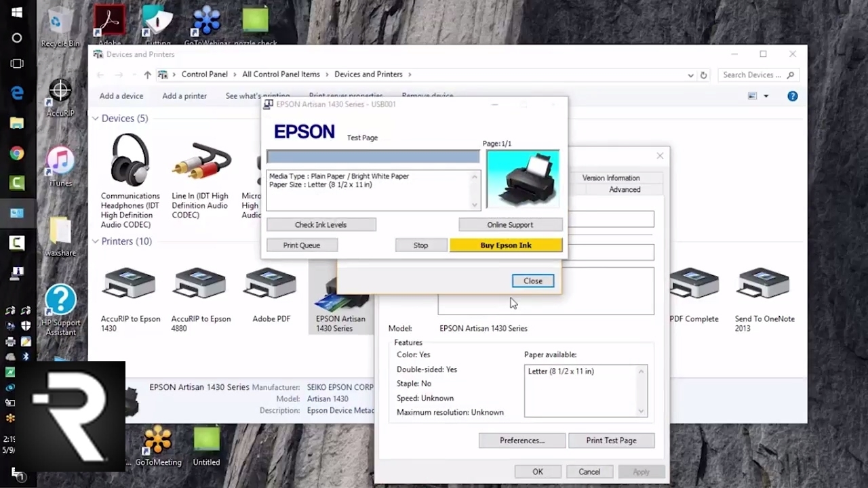Go up one folder level

(147, 75)
